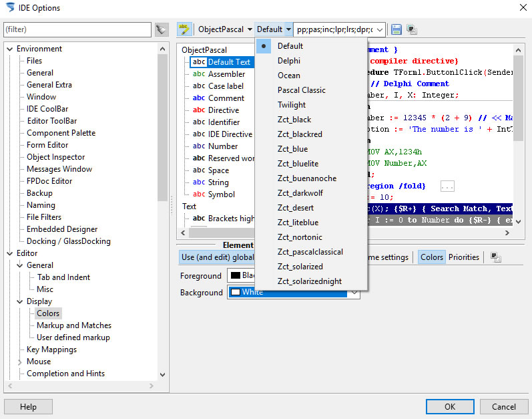Click the Cancel button
Viewport: 532px width, 419px height.
[504, 407]
